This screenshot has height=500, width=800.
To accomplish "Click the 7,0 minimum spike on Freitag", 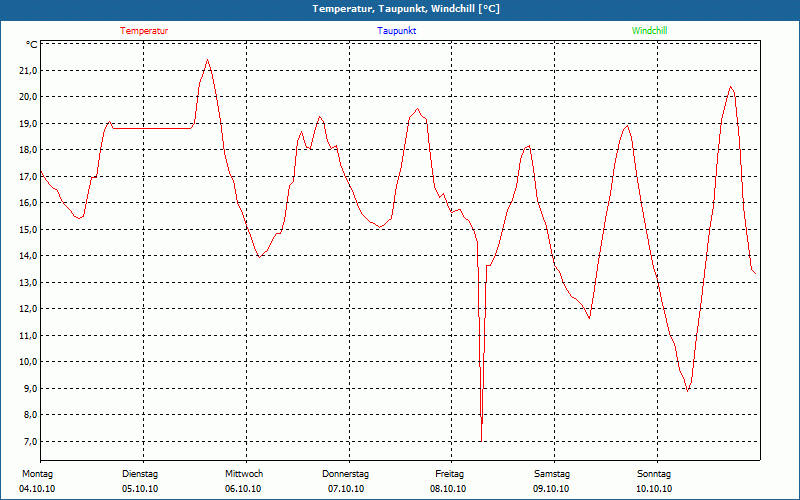I will 481,440.
